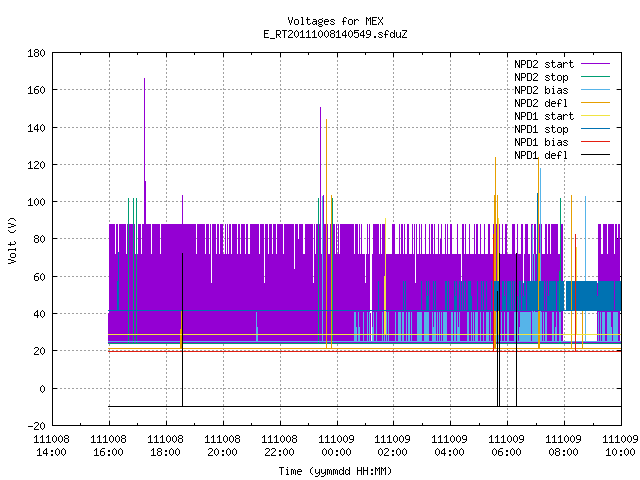This screenshot has height=480, width=640.
Task: Click the purple NPD2 start legend line
Action: point(596,64)
